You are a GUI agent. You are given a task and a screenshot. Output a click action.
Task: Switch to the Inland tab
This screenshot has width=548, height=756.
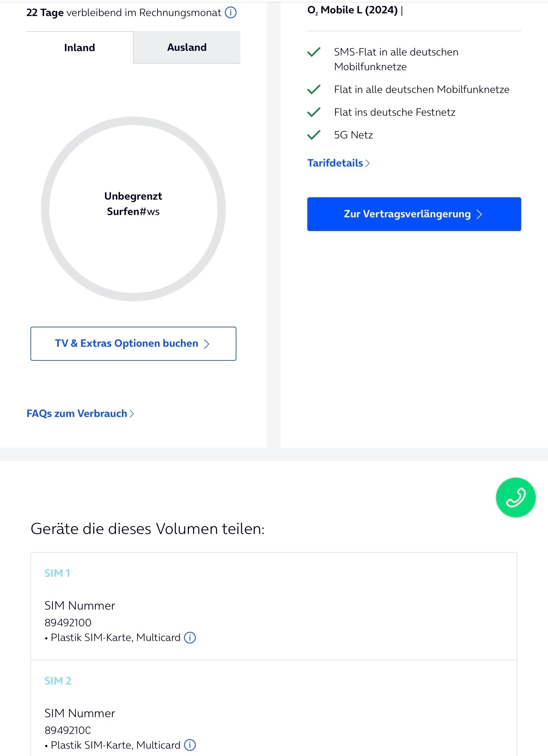(80, 47)
